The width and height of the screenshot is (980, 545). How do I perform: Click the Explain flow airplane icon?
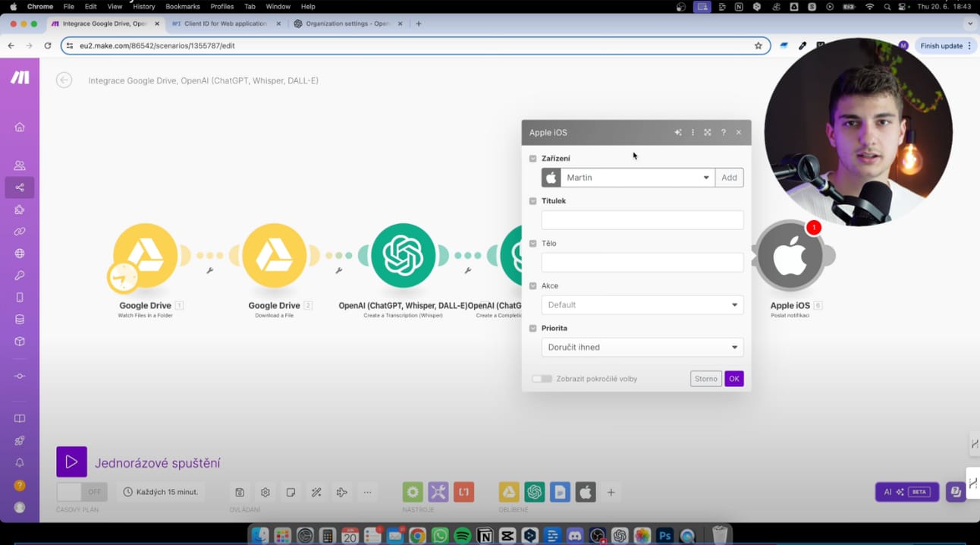(x=342, y=492)
